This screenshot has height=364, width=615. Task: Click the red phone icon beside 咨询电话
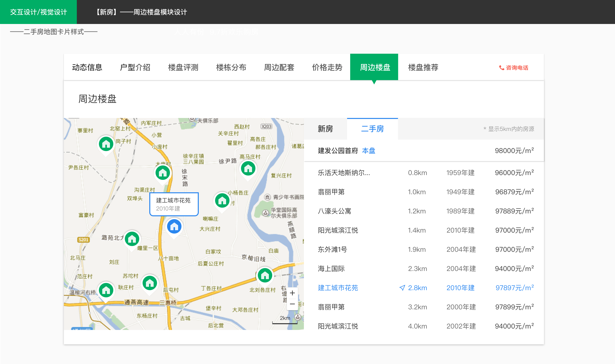(501, 68)
